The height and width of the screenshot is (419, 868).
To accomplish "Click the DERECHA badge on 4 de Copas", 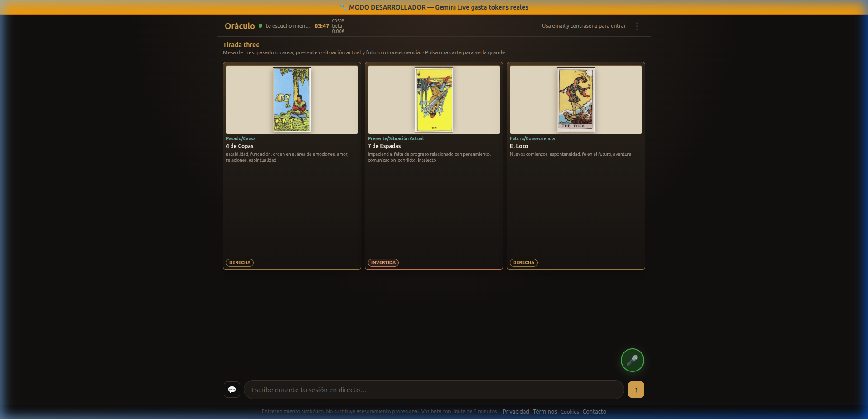I will click(x=240, y=262).
